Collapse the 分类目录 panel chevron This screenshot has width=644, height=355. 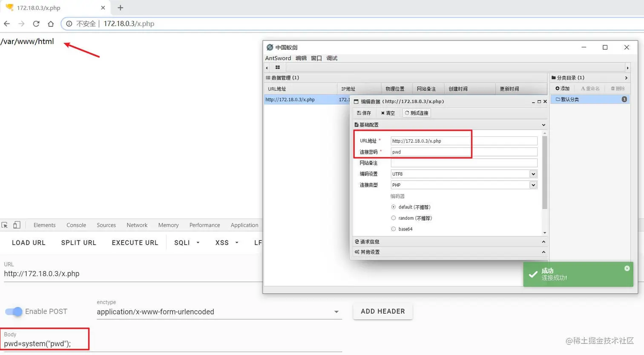(x=626, y=78)
